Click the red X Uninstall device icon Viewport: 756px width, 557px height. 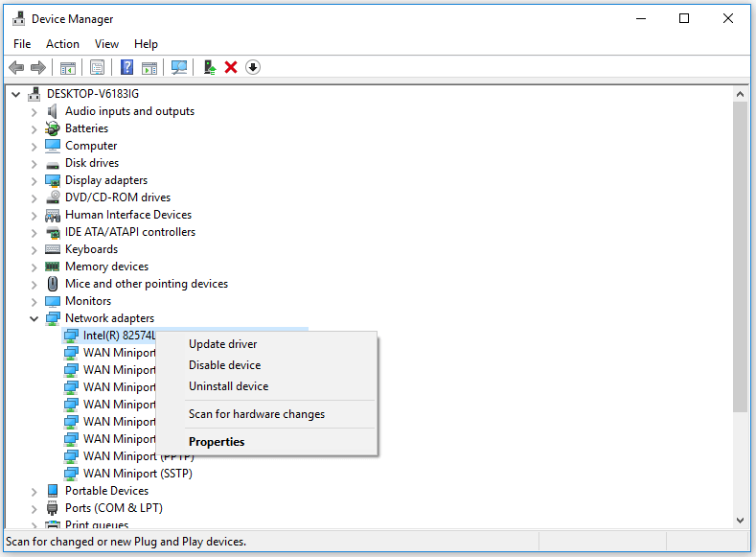(231, 67)
